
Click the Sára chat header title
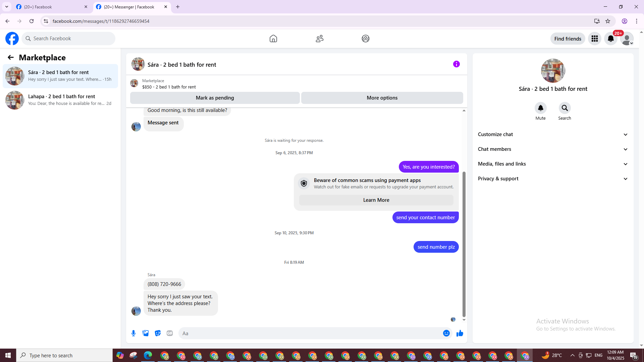point(182,65)
